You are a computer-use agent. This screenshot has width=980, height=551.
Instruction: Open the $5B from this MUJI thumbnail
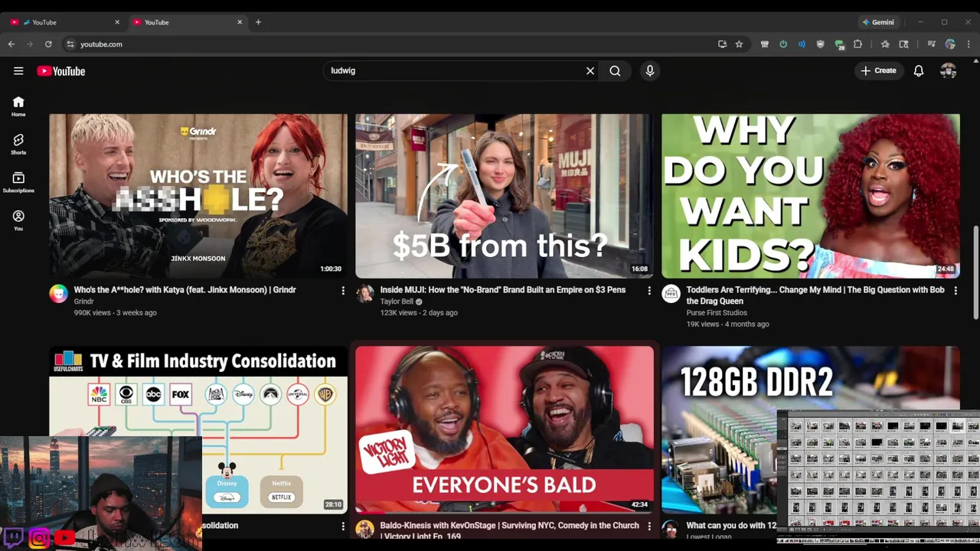[x=505, y=196]
